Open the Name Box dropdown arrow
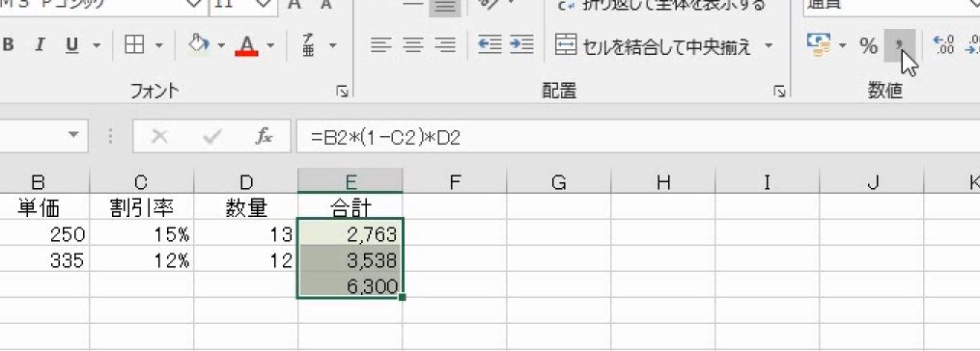980x351 pixels. point(74,135)
